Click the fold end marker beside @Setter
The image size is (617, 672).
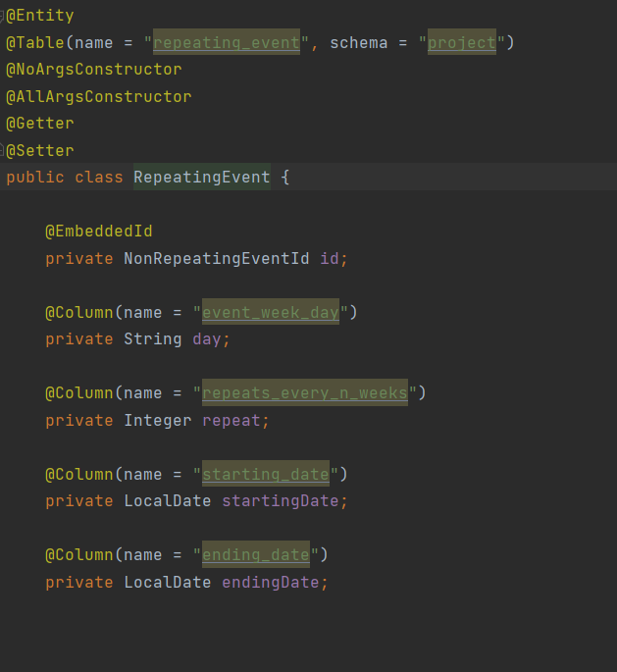tap(3, 150)
